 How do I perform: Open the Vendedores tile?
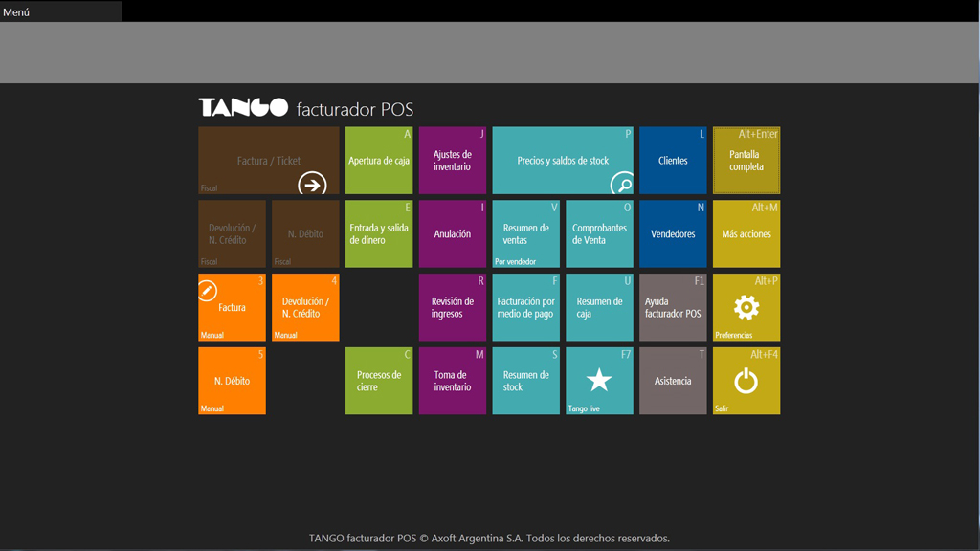(673, 233)
